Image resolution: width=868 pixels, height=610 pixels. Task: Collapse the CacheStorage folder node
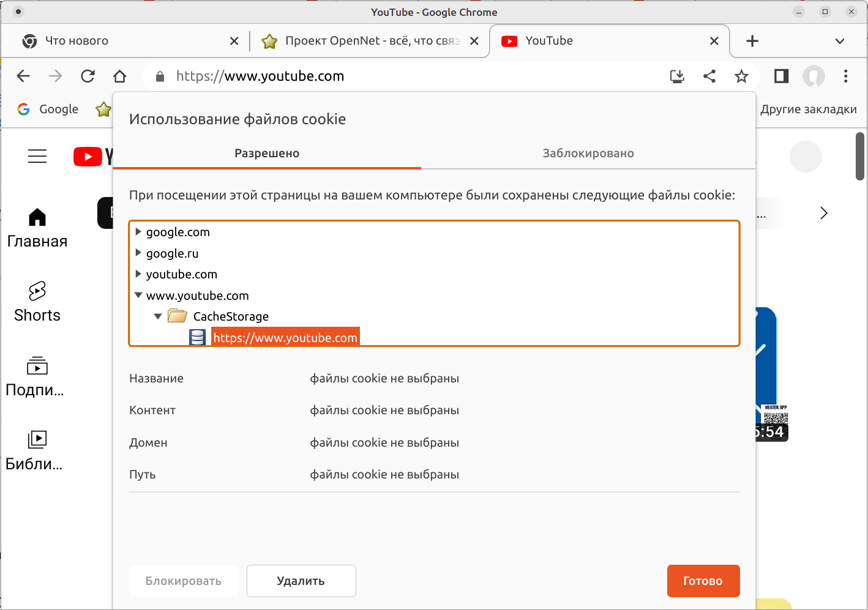(x=158, y=316)
